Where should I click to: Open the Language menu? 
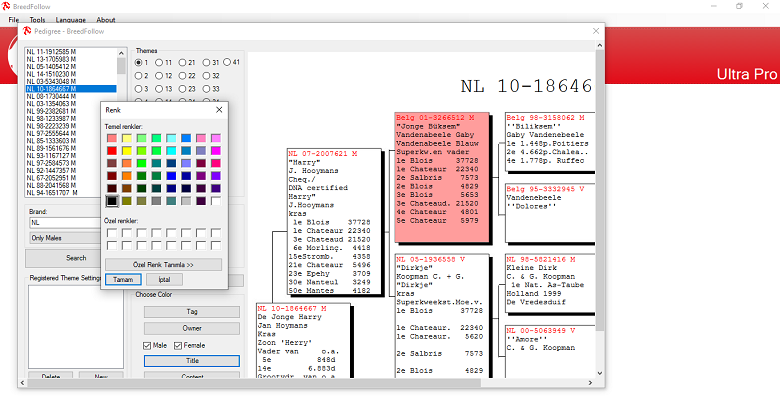point(72,19)
